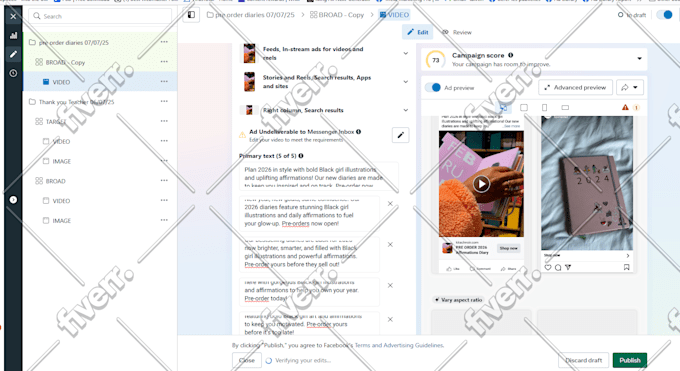Expand the Campaign score dropdown arrow
680x371 pixels.
(639, 59)
